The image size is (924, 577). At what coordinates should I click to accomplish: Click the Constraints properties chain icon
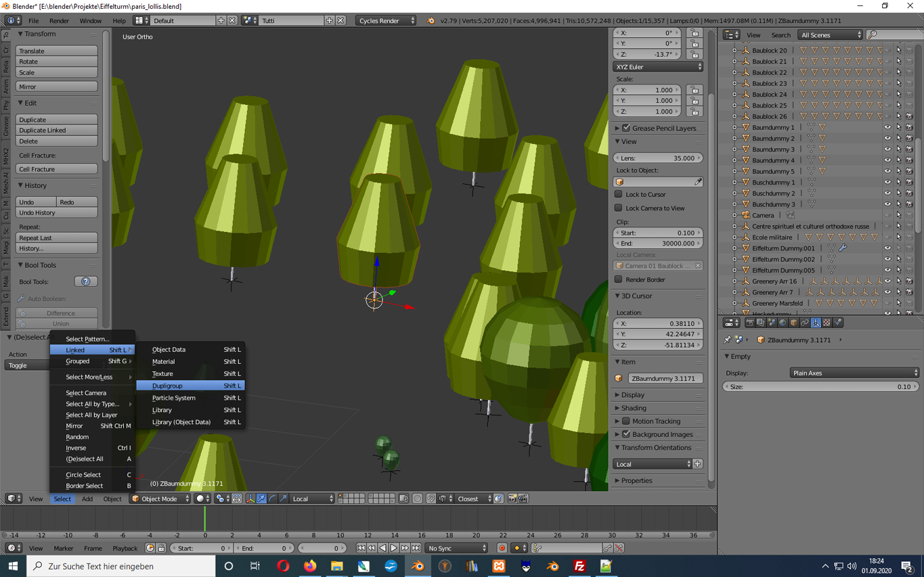(805, 323)
